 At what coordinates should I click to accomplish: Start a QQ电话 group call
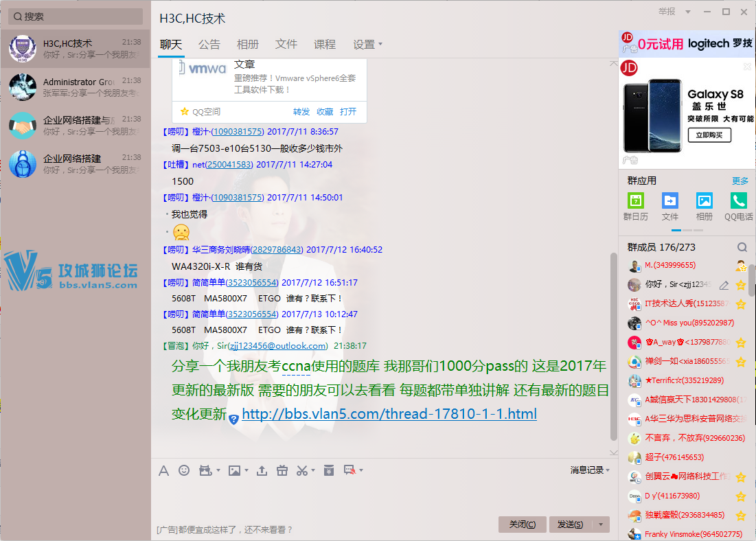click(738, 200)
